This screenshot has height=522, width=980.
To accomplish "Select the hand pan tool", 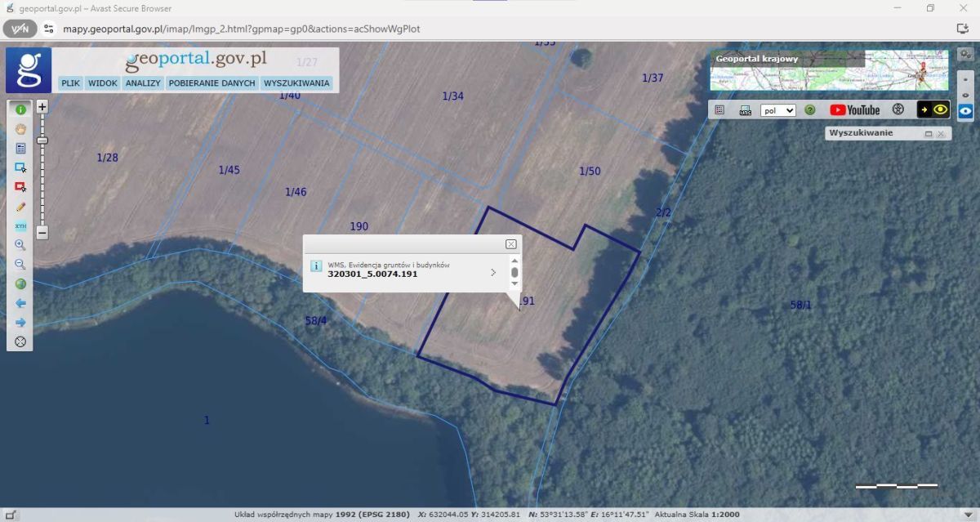I will pos(20,128).
